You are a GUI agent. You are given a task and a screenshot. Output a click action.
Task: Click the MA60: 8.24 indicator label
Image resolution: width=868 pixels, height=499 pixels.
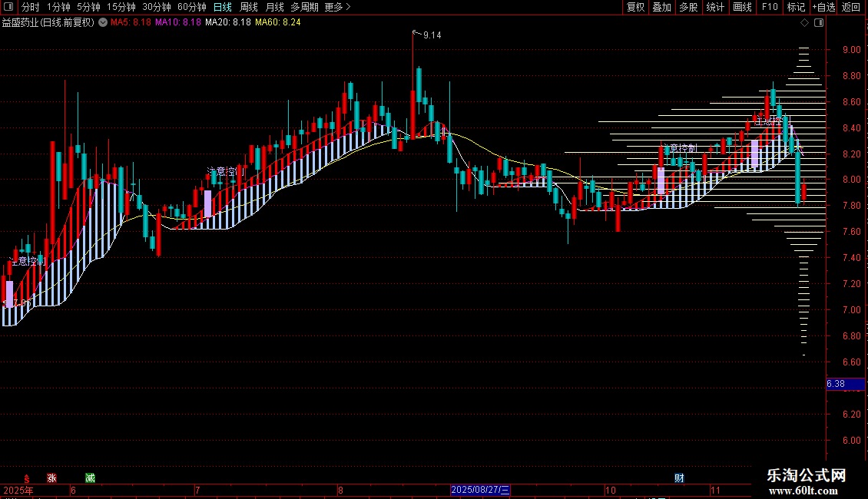pyautogui.click(x=278, y=22)
